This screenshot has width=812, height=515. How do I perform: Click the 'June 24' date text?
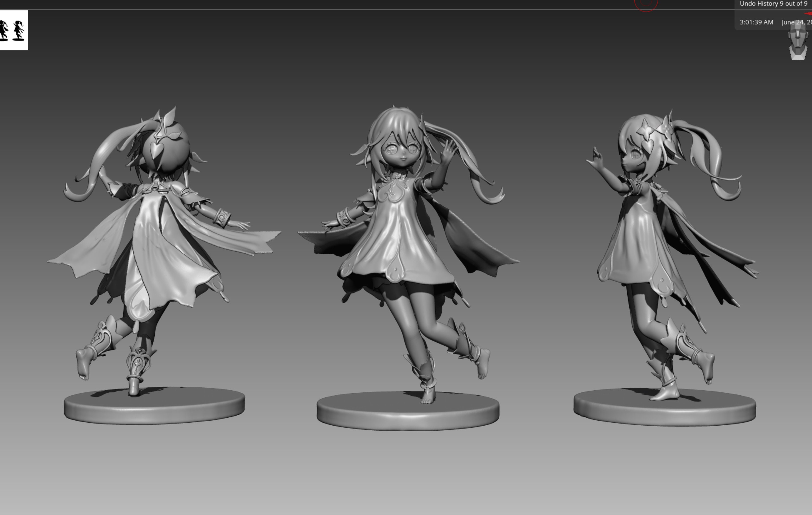point(793,22)
